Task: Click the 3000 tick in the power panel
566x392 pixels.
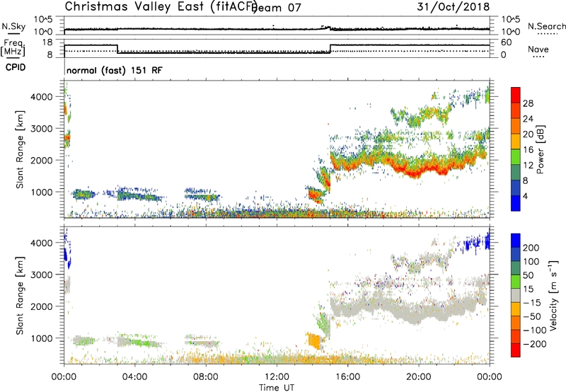Action: pos(41,129)
